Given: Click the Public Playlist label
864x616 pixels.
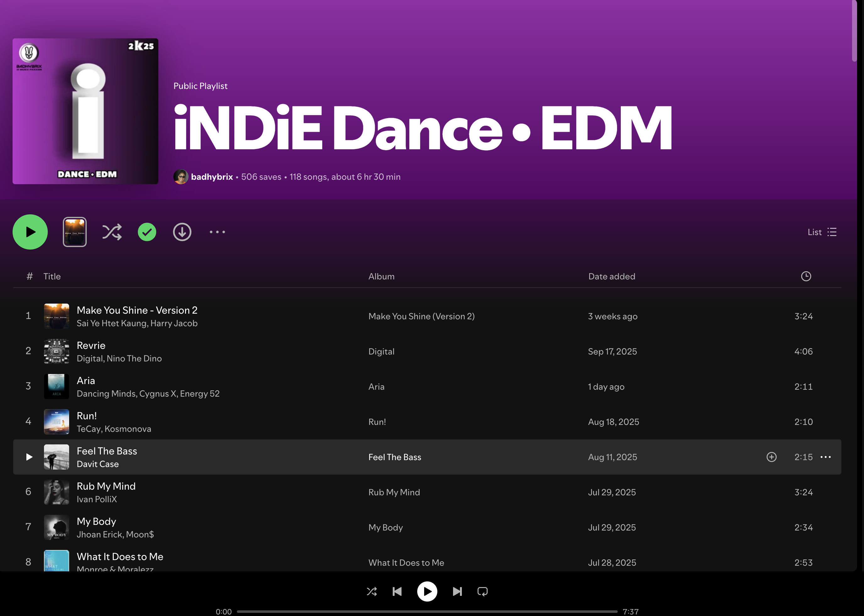Looking at the screenshot, I should (200, 86).
